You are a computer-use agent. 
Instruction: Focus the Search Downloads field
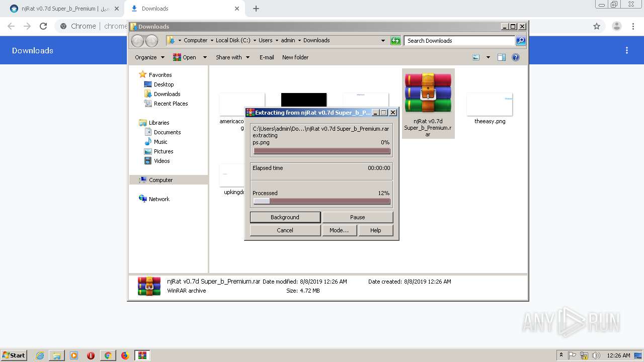click(460, 41)
